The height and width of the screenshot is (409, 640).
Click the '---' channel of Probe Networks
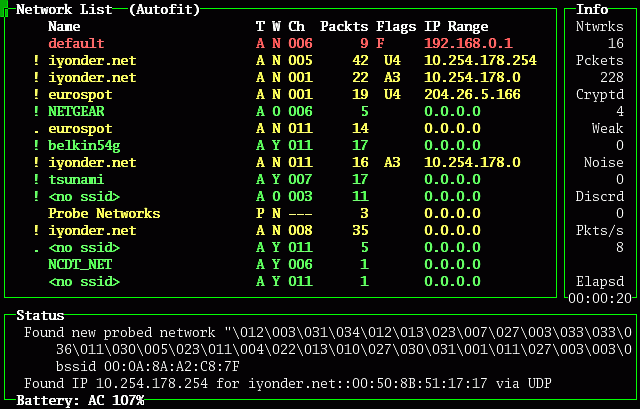pos(300,213)
